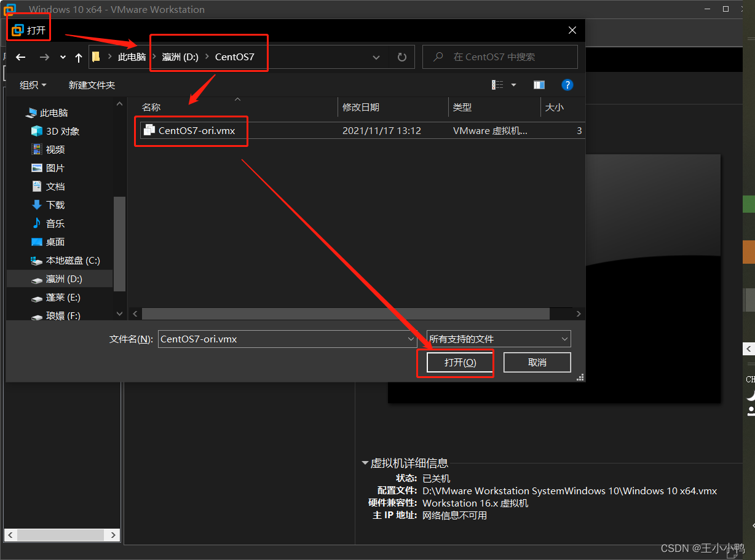Click the Forward navigation arrow
Screen dimensions: 755x560
point(44,57)
